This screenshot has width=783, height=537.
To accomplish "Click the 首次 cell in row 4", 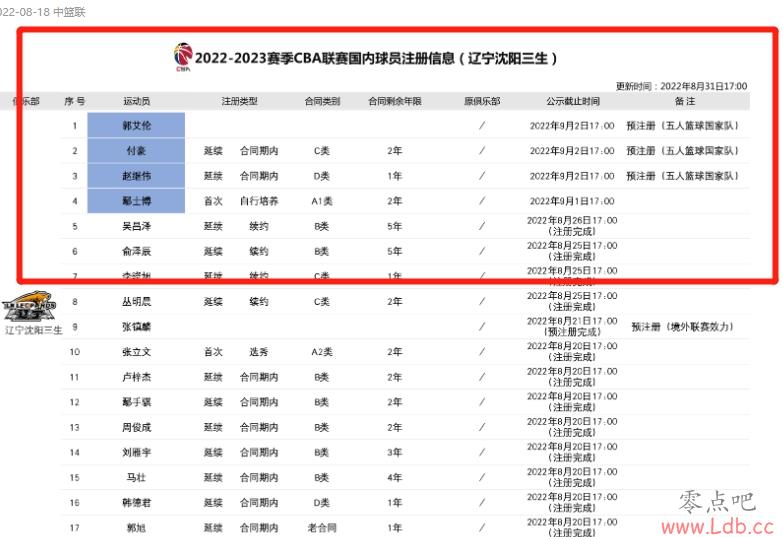I will click(213, 201).
